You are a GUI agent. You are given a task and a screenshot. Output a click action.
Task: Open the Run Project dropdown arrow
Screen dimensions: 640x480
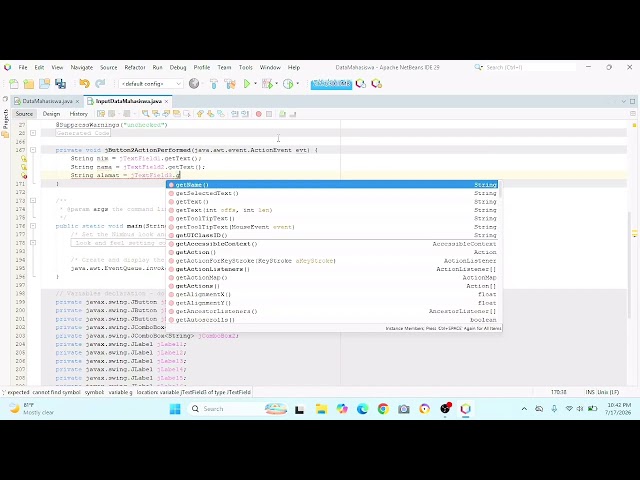pyautogui.click(x=256, y=84)
